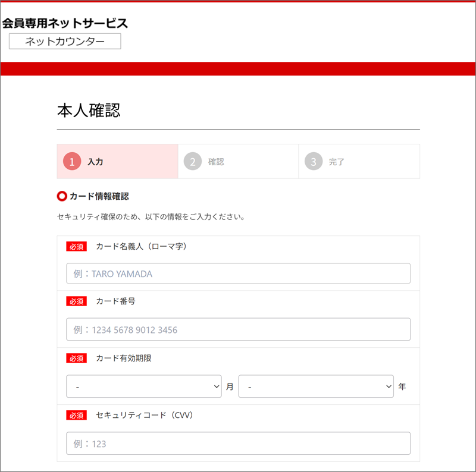Click the 必須 badge next to カード名義人
This screenshot has height=472, width=476.
(x=77, y=246)
